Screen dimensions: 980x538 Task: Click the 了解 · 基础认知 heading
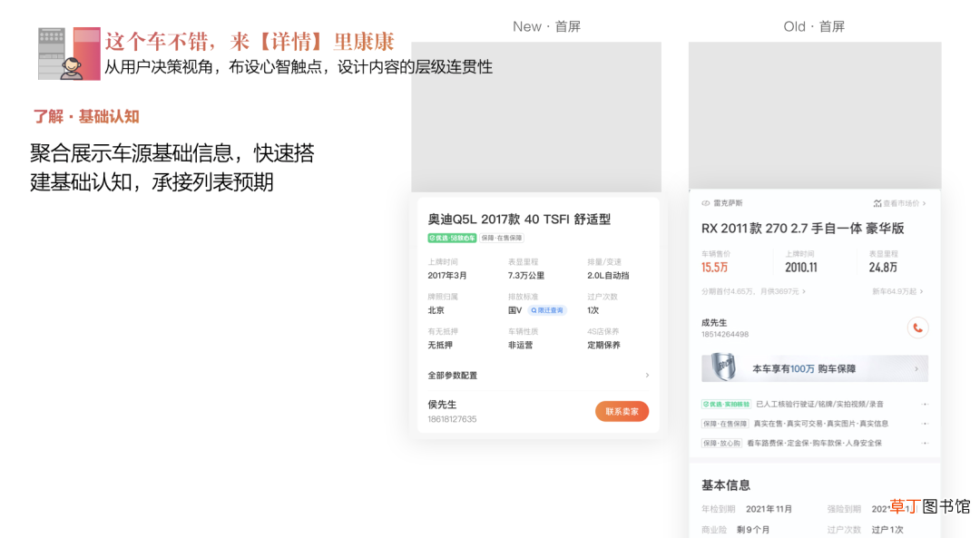85,116
